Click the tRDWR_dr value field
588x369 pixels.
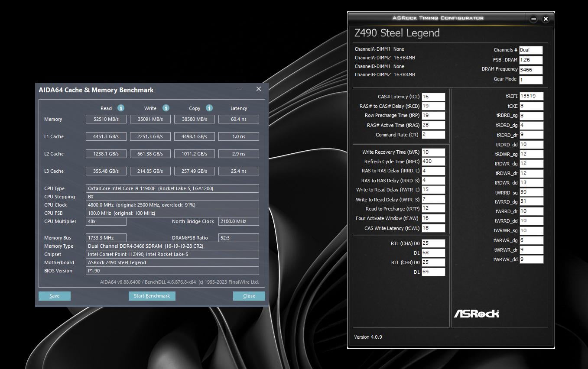[531, 173]
